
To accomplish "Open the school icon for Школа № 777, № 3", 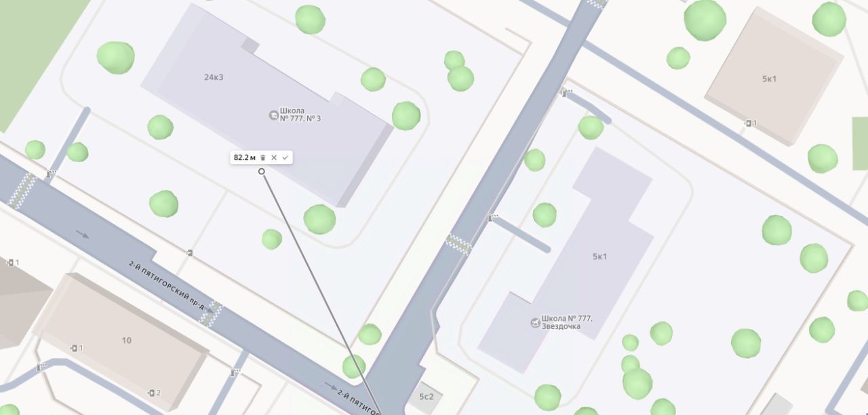I will click(274, 115).
